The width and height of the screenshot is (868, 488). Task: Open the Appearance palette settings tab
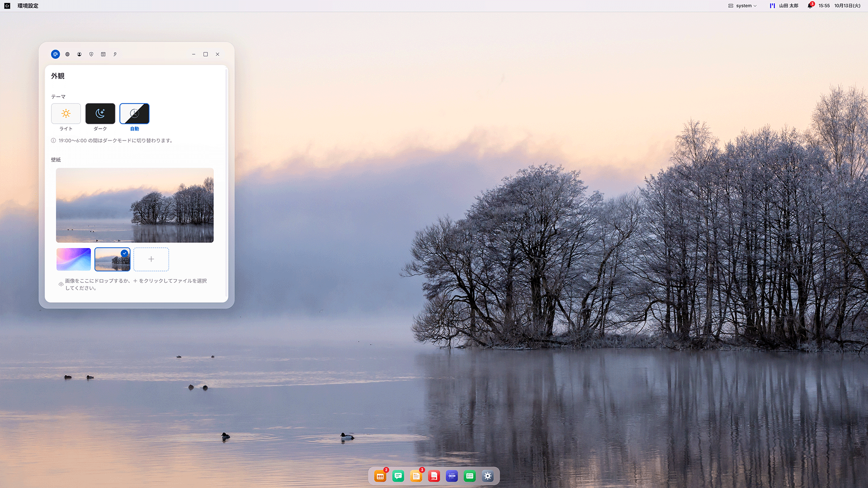tap(55, 54)
